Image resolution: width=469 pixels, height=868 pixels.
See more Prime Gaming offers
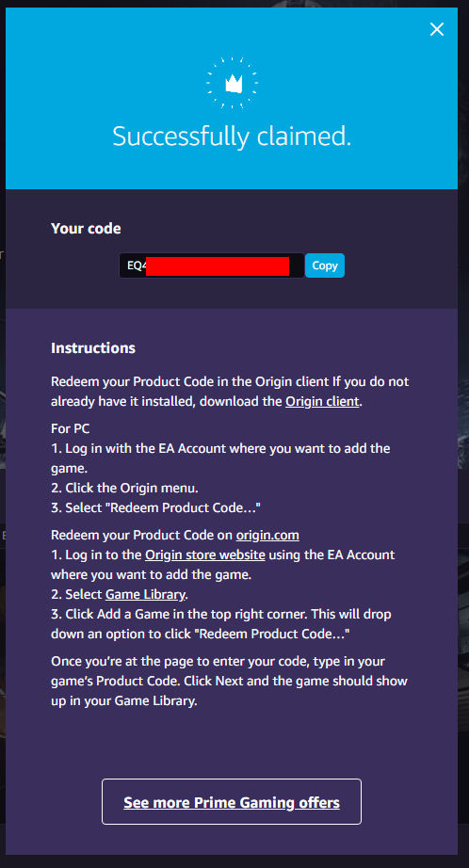[232, 801]
